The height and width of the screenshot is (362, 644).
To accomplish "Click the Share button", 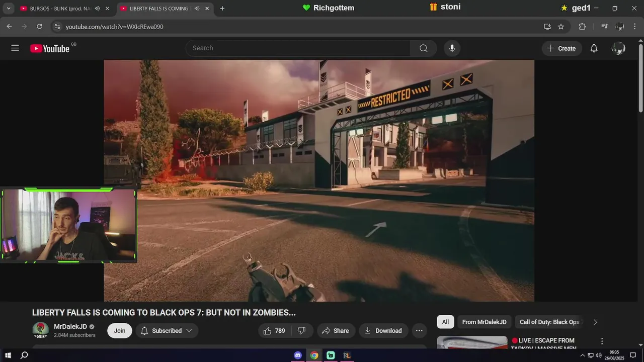I will [x=336, y=331].
